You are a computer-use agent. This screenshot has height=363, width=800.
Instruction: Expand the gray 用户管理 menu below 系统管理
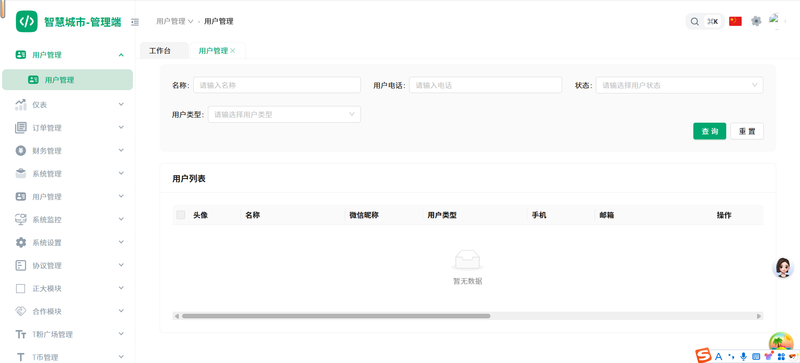121,197
